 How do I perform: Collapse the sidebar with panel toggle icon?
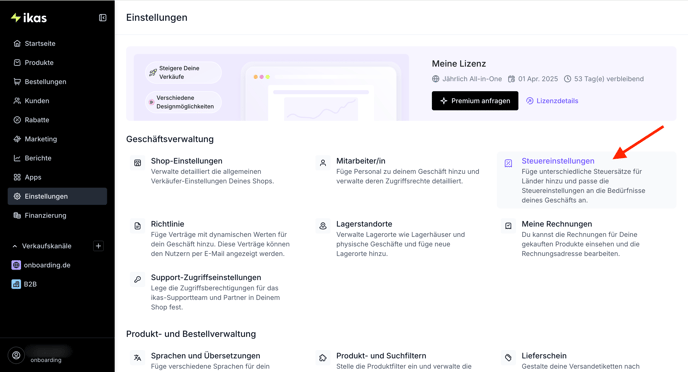(103, 18)
